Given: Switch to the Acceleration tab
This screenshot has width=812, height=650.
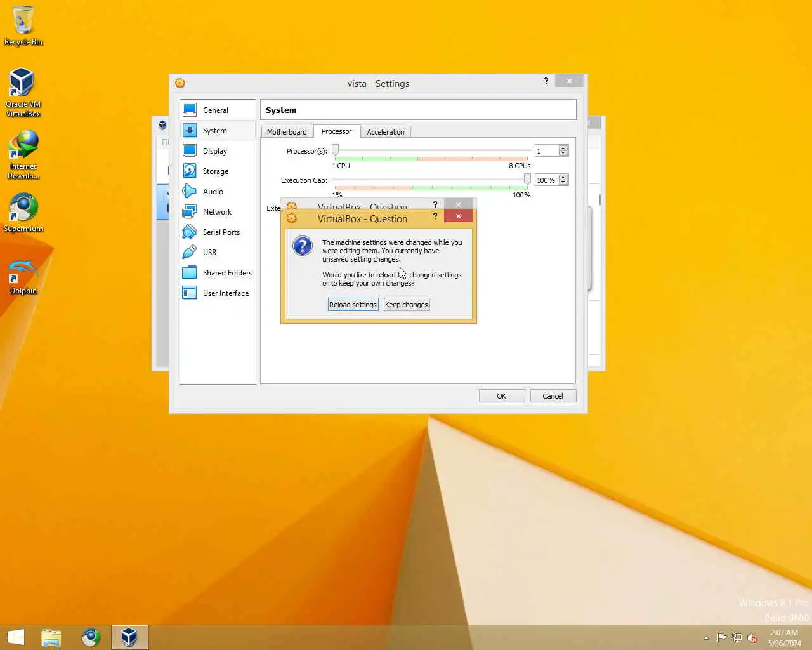Looking at the screenshot, I should coord(386,132).
